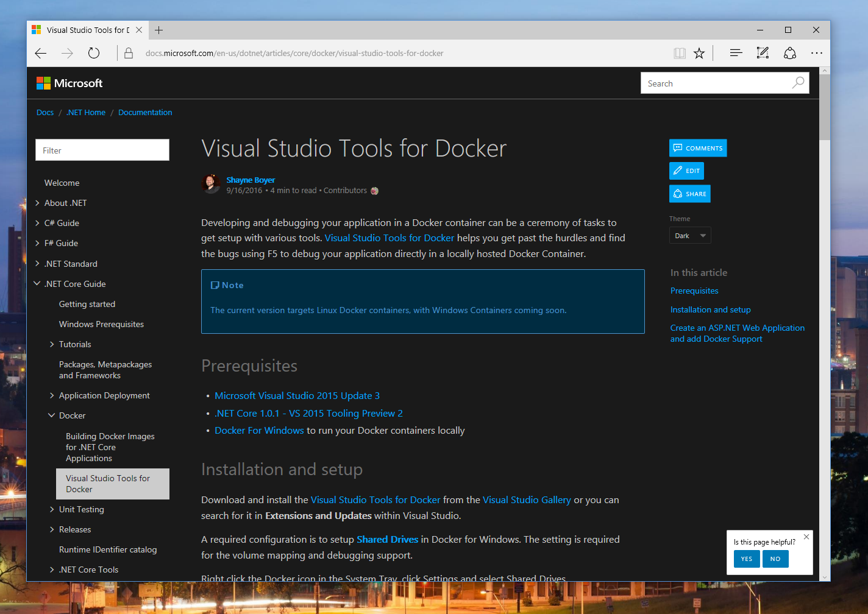
Task: Collapse the .NET Core Guide section
Action: click(x=38, y=284)
